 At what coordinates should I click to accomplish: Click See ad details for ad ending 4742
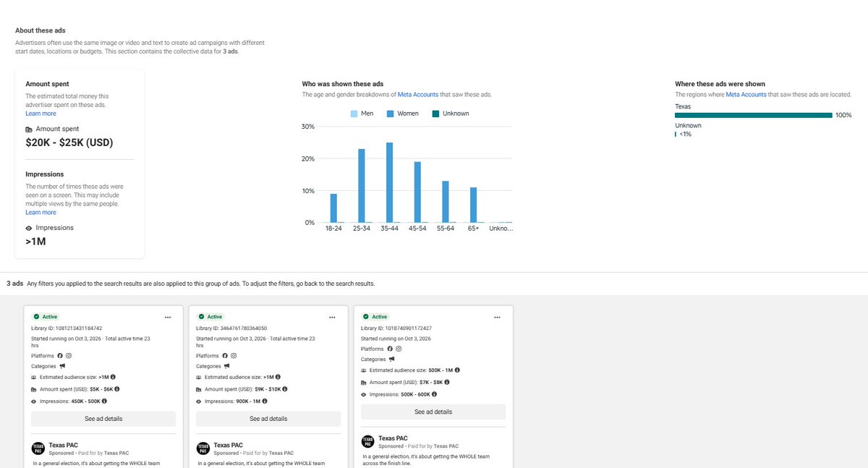pyautogui.click(x=103, y=419)
